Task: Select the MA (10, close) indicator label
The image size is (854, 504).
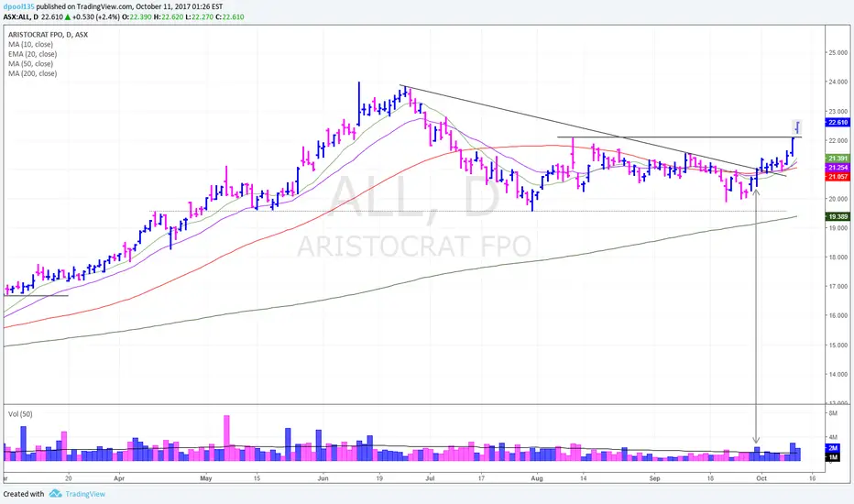Action: 30,44
